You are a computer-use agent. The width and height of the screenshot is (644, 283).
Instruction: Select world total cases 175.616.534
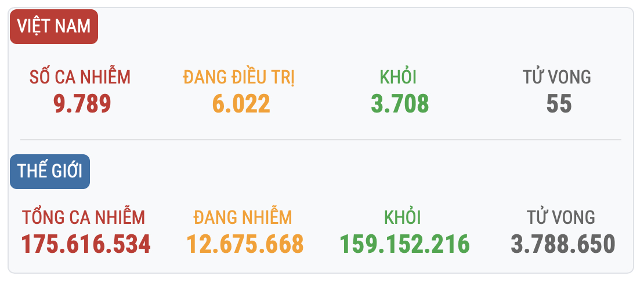click(x=86, y=244)
